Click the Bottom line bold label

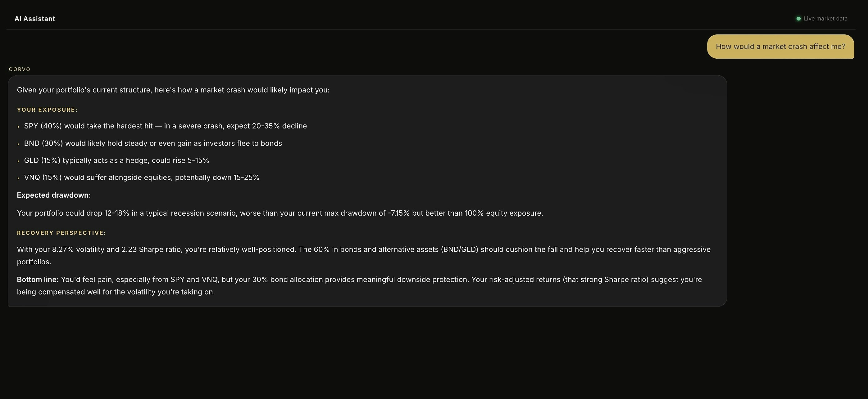(38, 280)
